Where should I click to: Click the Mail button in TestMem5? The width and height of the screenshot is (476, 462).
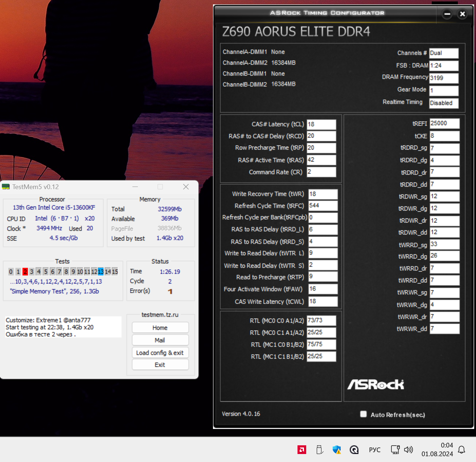tap(160, 340)
